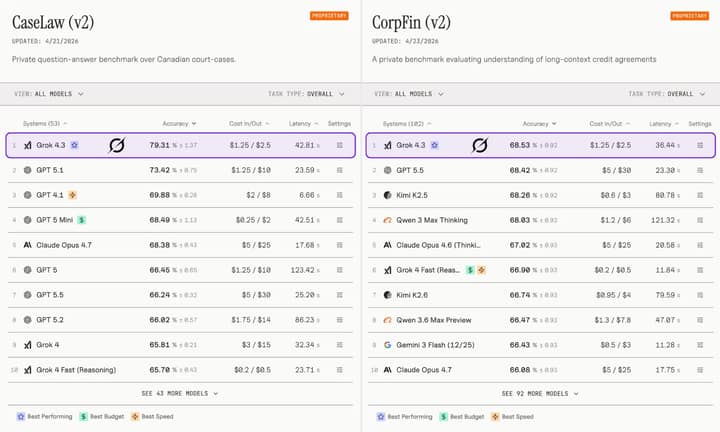Click Best Performing badge on CorpFin Grok 4.3
The image size is (720, 432).
434,145
